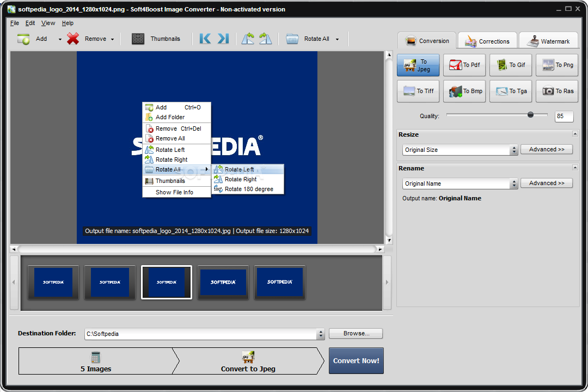Open the Resize Original Size dropdown

(x=461, y=150)
